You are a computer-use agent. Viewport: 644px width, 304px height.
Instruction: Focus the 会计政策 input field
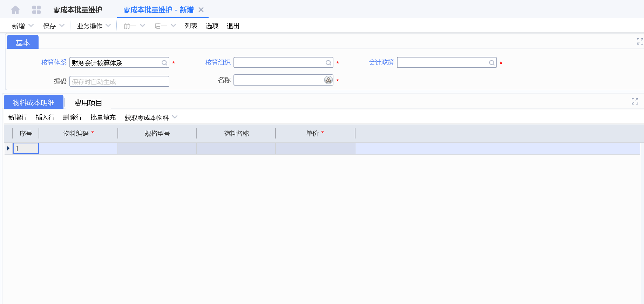pos(447,63)
